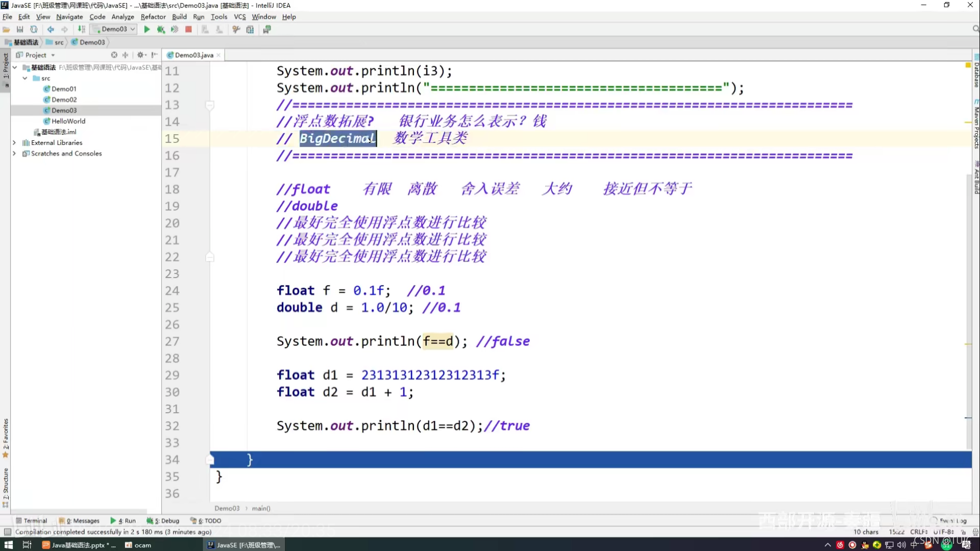
Task: Expand External Libraries node
Action: [x=14, y=143]
